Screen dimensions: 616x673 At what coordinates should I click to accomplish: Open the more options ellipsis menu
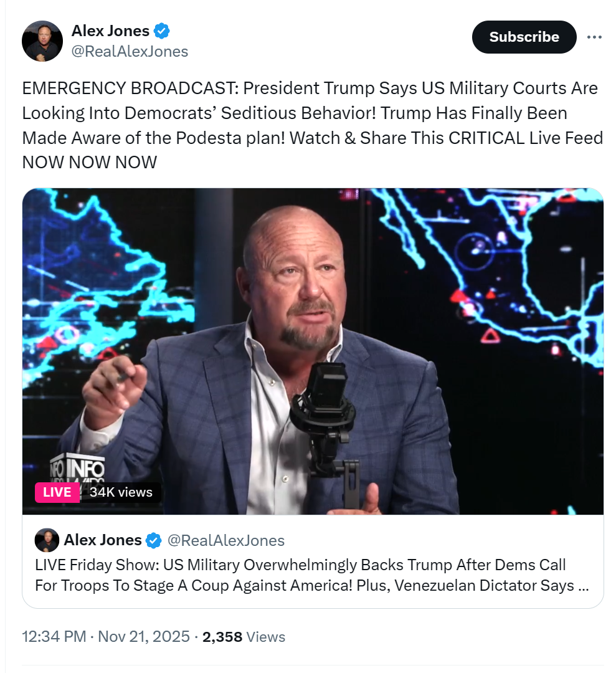594,37
